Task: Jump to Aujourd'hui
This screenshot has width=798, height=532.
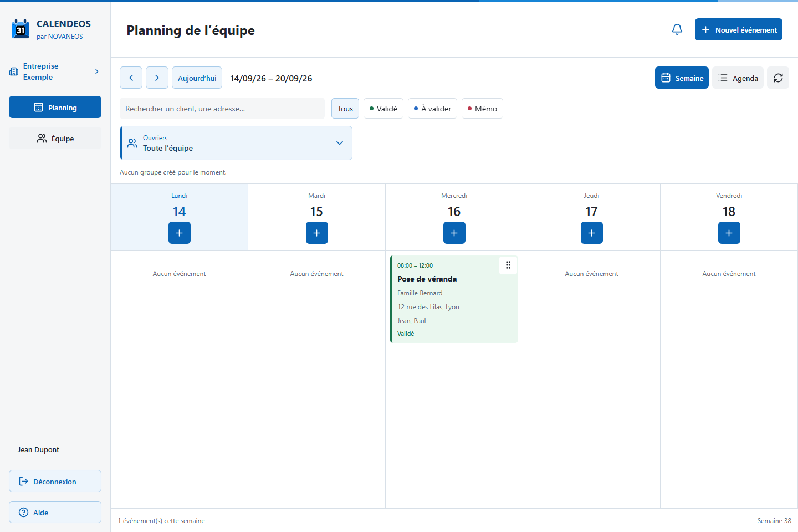Action: point(197,78)
